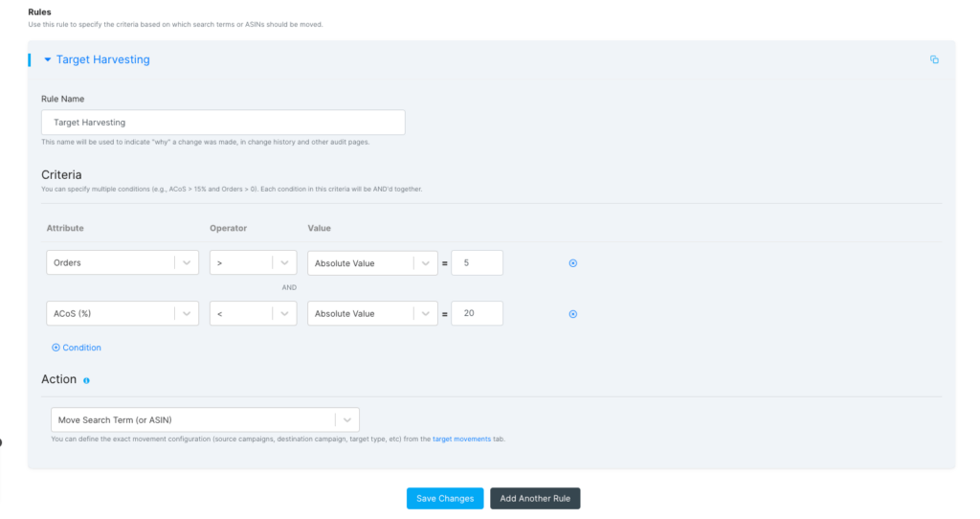
Task: Edit the ACoS value field showing 20
Action: 477,313
